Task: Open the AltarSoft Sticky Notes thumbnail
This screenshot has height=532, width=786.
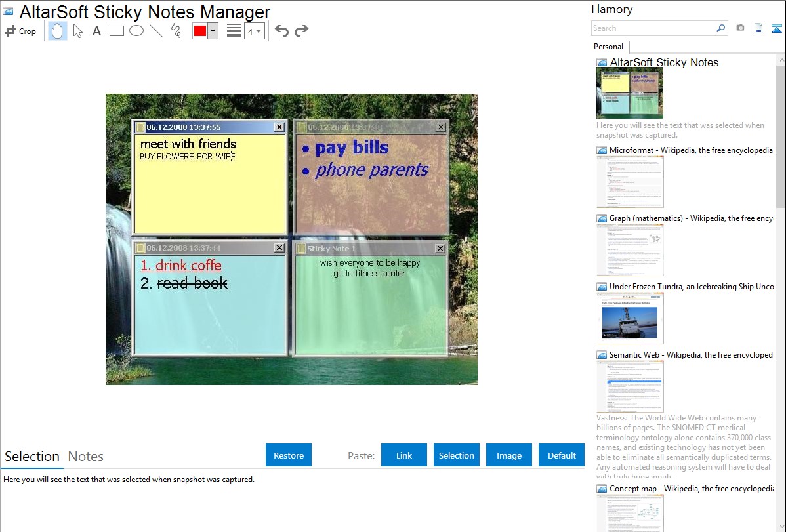Action: point(630,93)
